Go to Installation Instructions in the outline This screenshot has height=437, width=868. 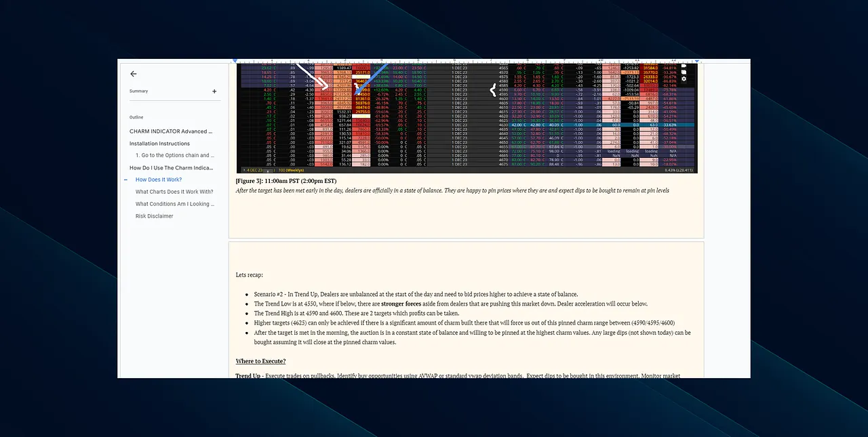click(159, 144)
